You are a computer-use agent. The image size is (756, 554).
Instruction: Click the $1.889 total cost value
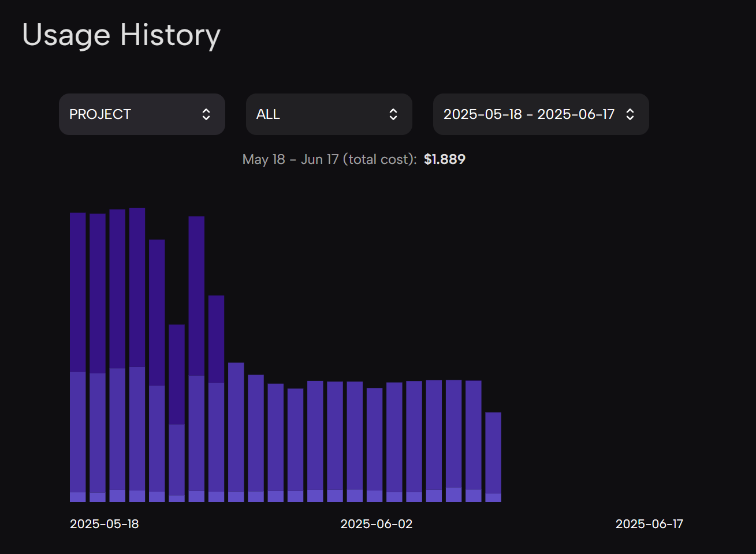coord(445,159)
